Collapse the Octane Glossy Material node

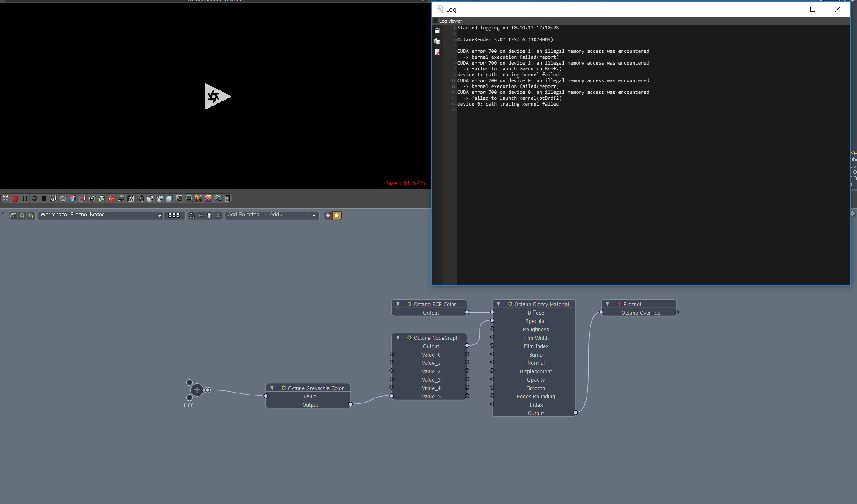pyautogui.click(x=499, y=304)
